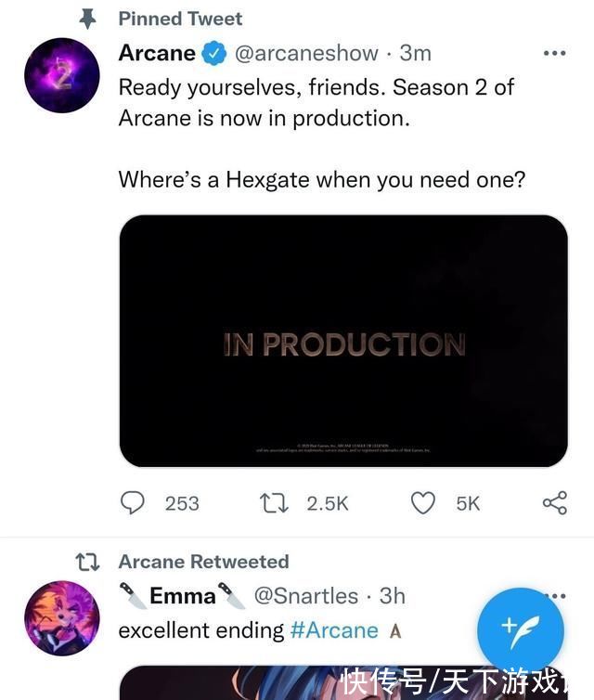Screen dimensions: 594x700
Task: Open Emma's profile avatar
Action: click(x=62, y=618)
